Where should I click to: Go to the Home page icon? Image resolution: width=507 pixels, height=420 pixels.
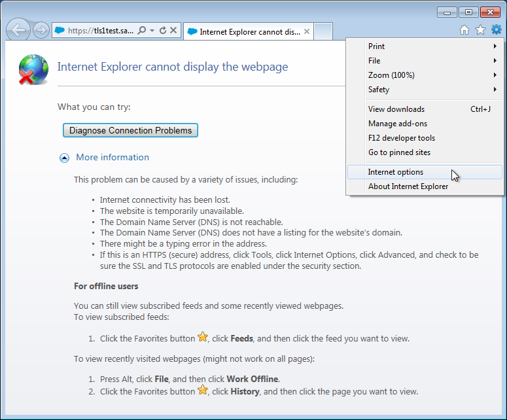point(464,30)
